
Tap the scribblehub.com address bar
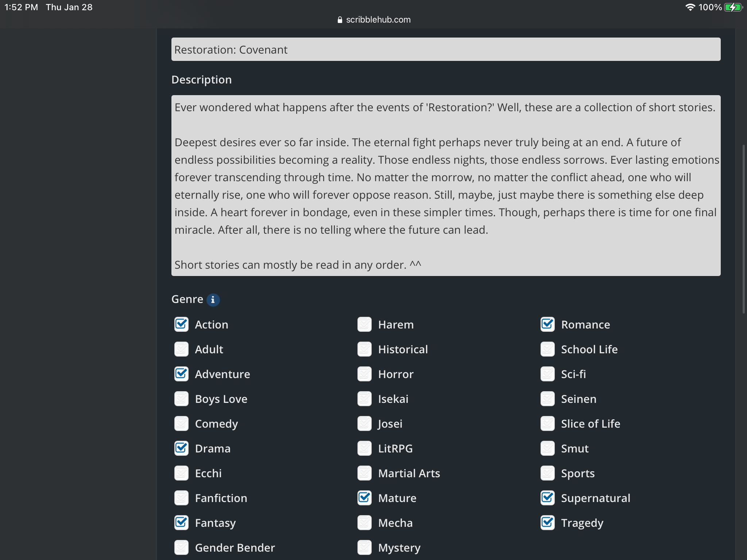(x=378, y=20)
